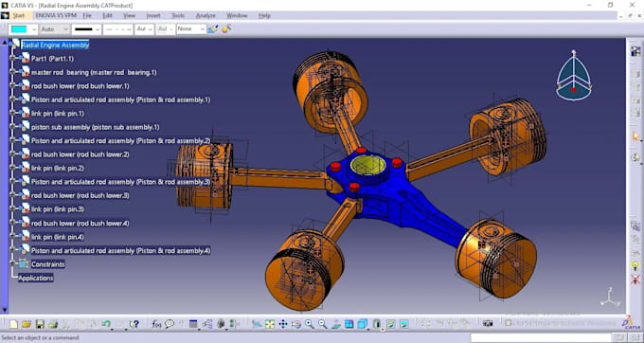The image size is (644, 343).
Task: Click the sphere with wand icon
Action: [226, 29]
